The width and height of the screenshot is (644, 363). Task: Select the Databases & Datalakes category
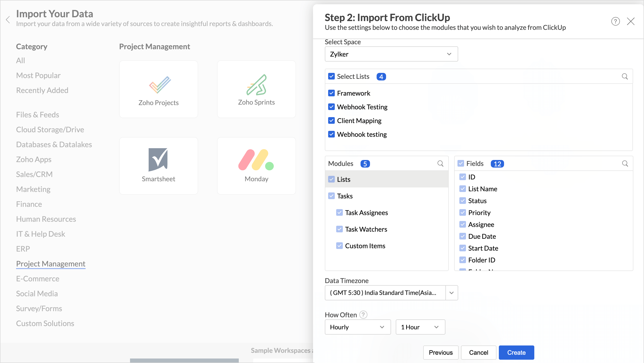pyautogui.click(x=54, y=144)
